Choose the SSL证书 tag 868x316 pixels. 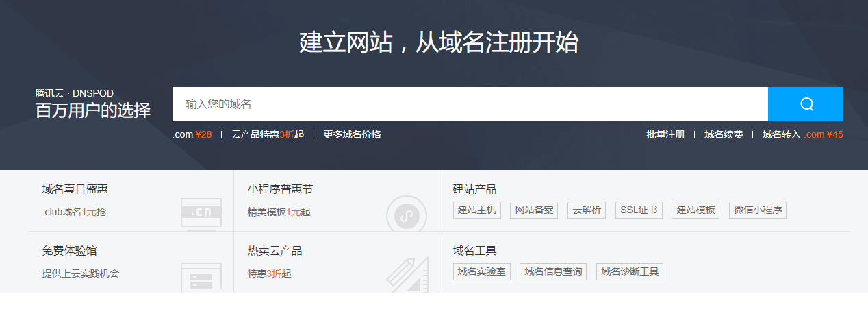pos(639,210)
